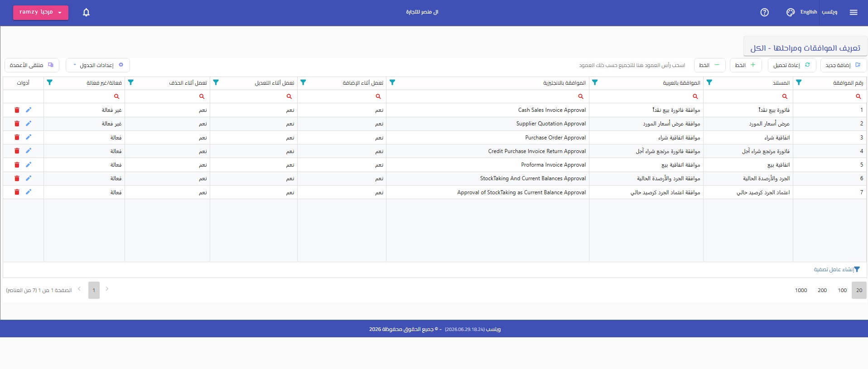The width and height of the screenshot is (868, 369).
Task: Edit the Supplier Quotation Approval row
Action: 29,124
